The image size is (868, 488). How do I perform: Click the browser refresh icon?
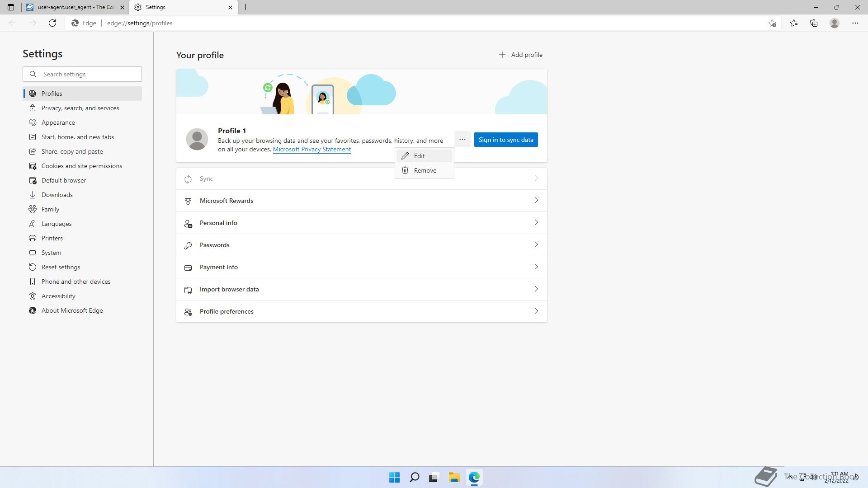click(52, 23)
